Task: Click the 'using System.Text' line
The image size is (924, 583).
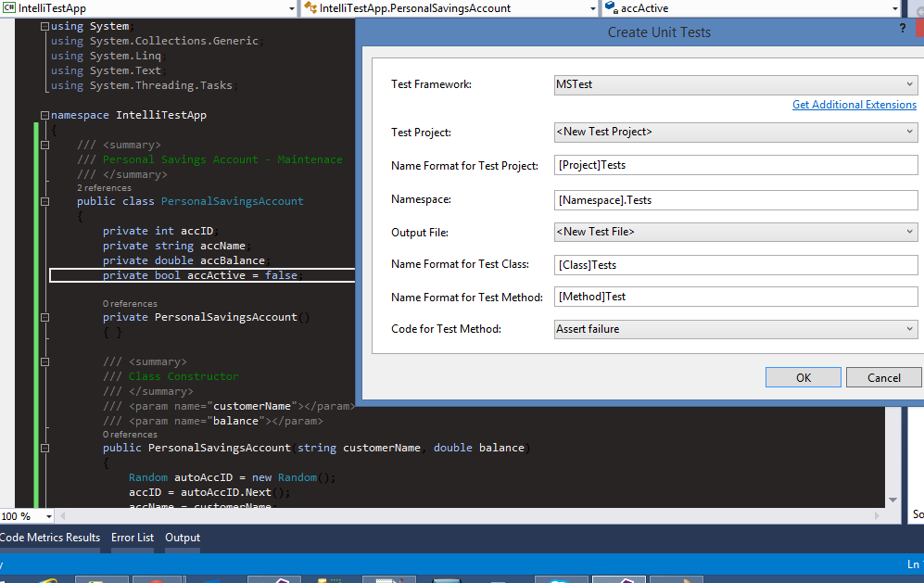Action: point(109,70)
